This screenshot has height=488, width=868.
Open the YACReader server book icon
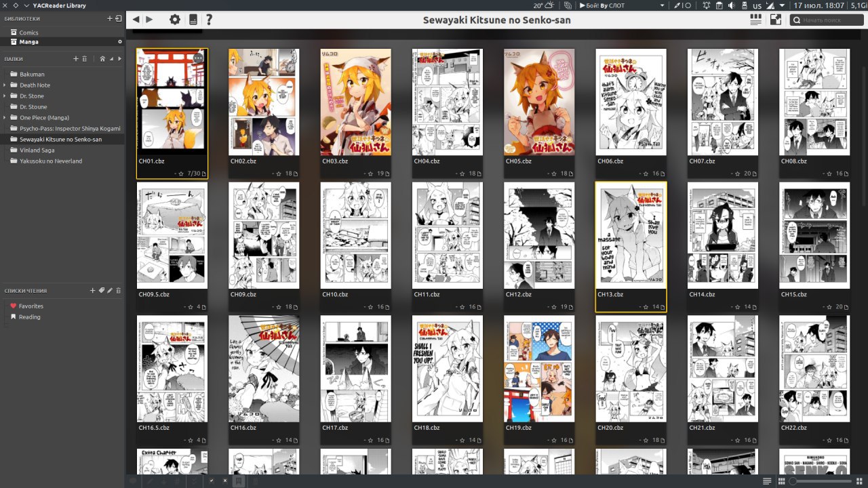click(x=193, y=20)
